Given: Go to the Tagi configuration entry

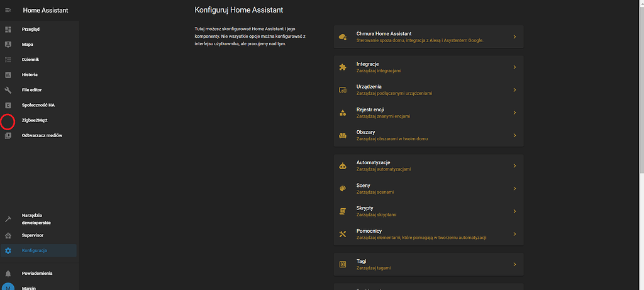Looking at the screenshot, I should pyautogui.click(x=361, y=264).
